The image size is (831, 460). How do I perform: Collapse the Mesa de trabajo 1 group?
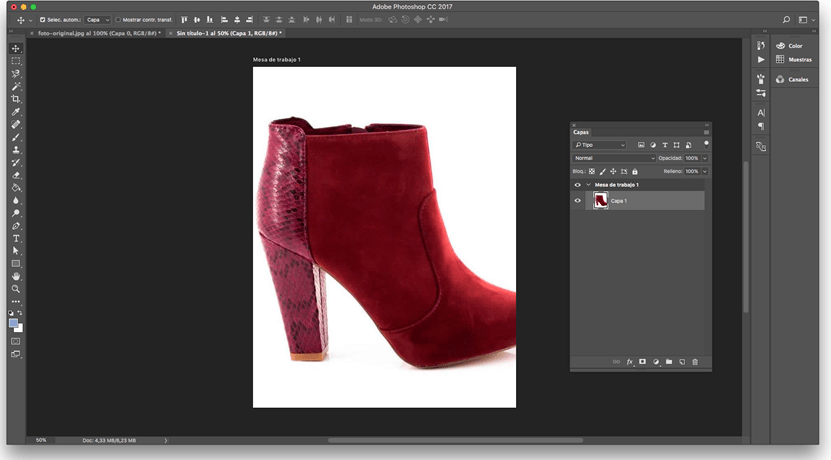tap(588, 185)
